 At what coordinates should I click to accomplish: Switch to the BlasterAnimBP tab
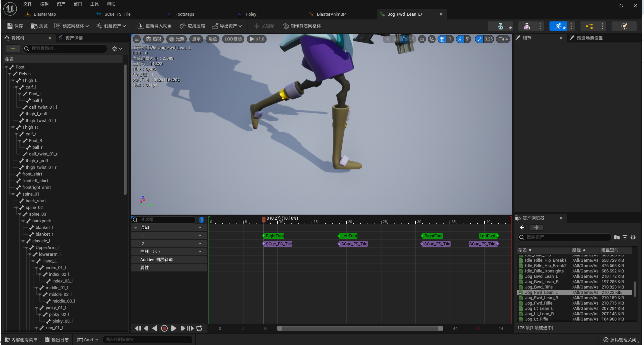tap(331, 14)
